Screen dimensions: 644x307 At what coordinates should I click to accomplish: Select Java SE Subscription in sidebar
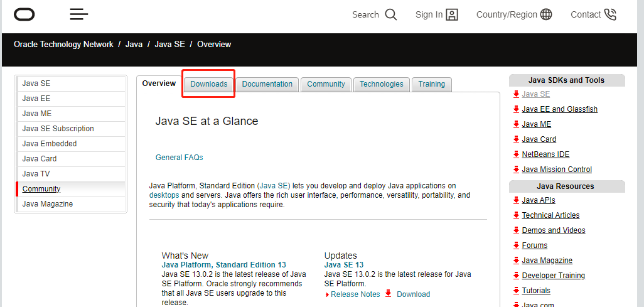[71, 129]
